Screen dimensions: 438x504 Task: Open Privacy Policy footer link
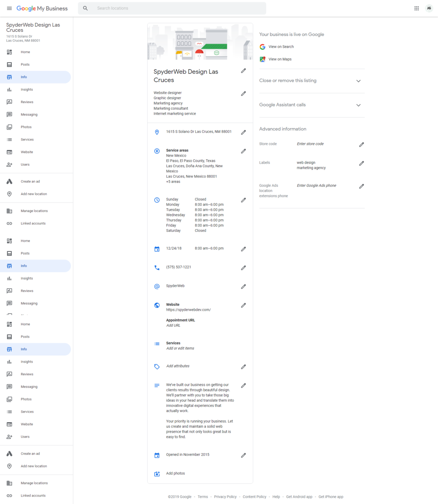click(225, 497)
